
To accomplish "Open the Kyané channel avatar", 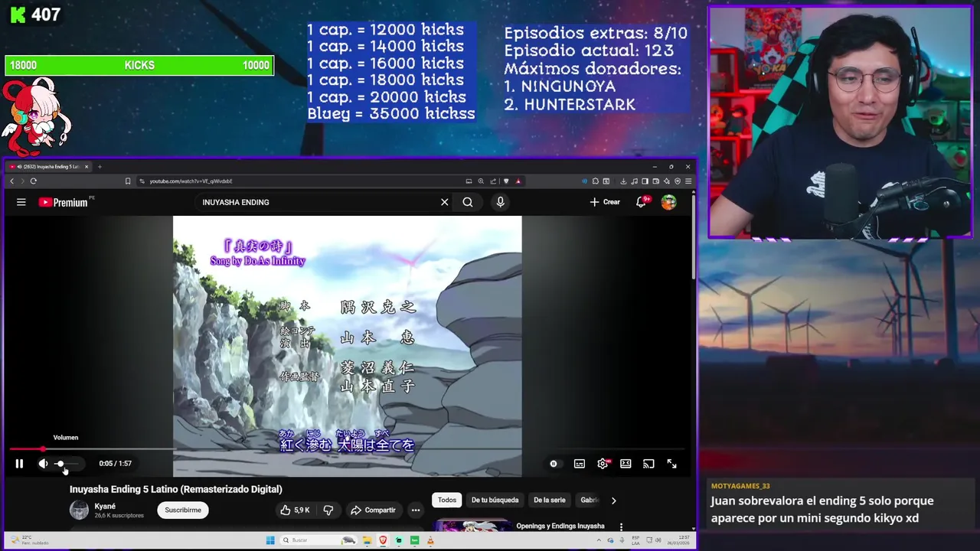I will click(79, 510).
